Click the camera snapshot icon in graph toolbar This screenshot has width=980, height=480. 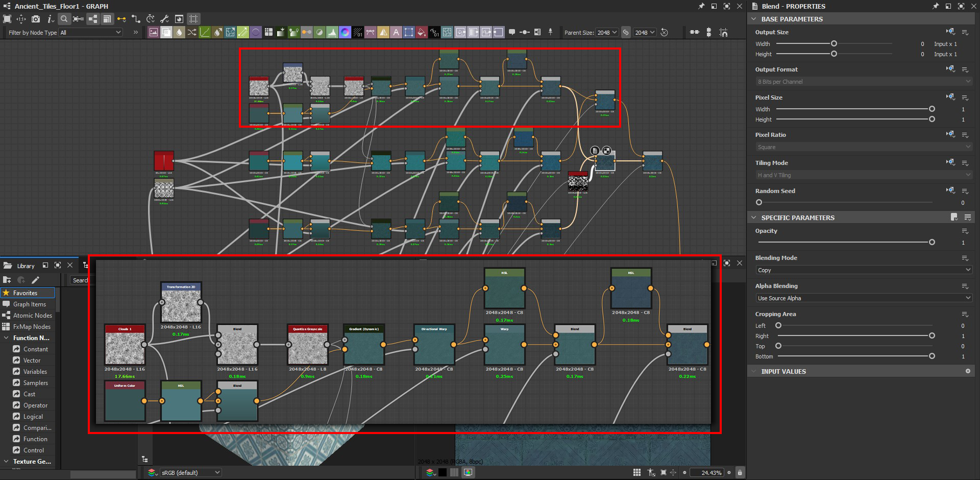[35, 19]
